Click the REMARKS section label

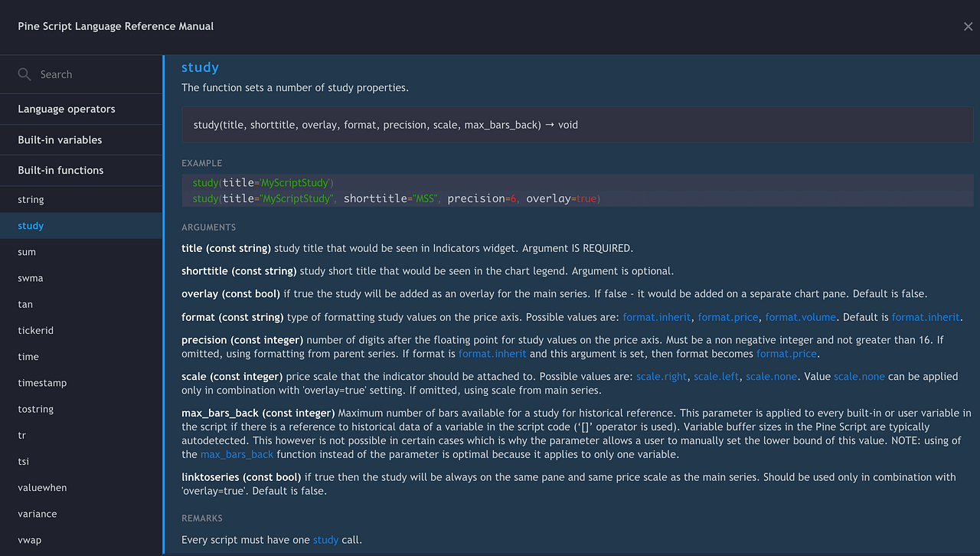click(x=202, y=518)
